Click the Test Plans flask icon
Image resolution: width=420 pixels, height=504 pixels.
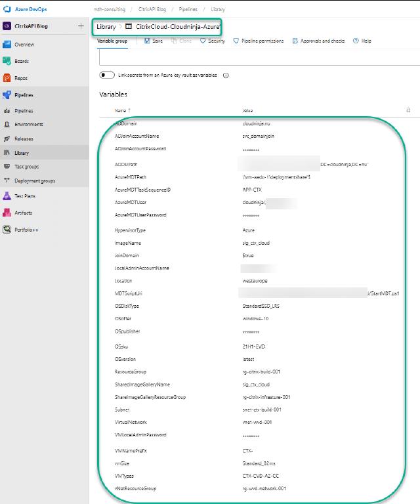(x=7, y=196)
